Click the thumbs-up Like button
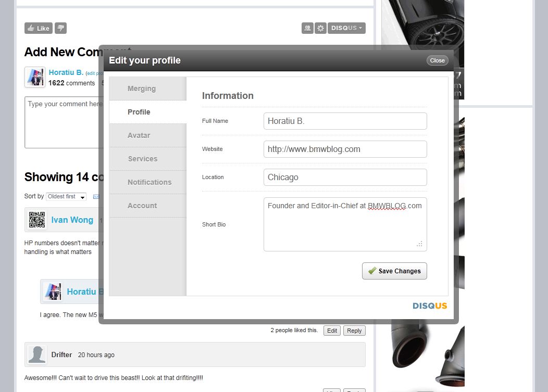Screen dimensions: 548x392 pyautogui.click(x=39, y=28)
